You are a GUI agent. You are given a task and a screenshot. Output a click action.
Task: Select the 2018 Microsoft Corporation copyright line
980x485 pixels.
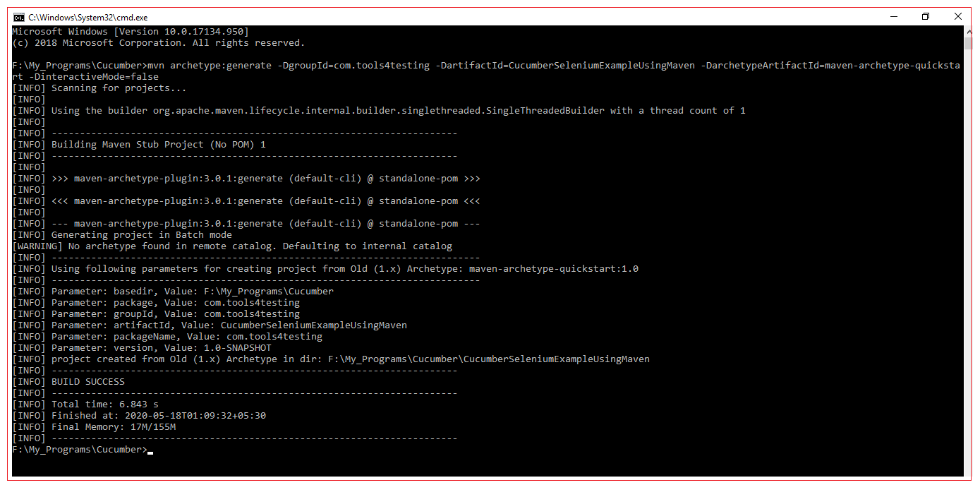[159, 43]
